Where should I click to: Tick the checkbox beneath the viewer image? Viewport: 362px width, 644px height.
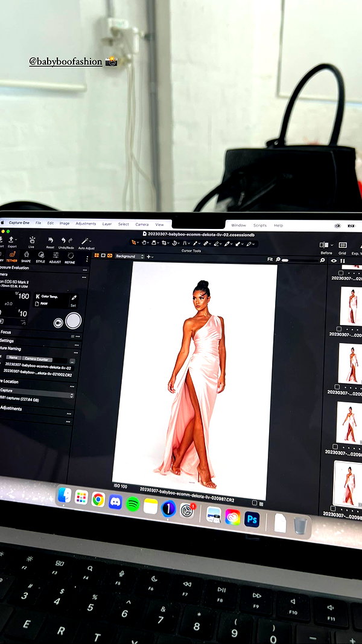coord(254,503)
